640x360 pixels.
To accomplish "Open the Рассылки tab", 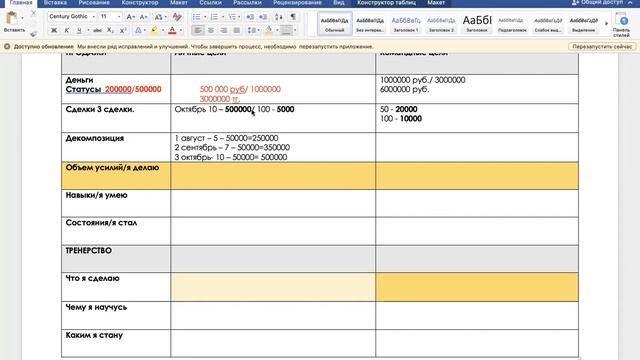I will [247, 2].
